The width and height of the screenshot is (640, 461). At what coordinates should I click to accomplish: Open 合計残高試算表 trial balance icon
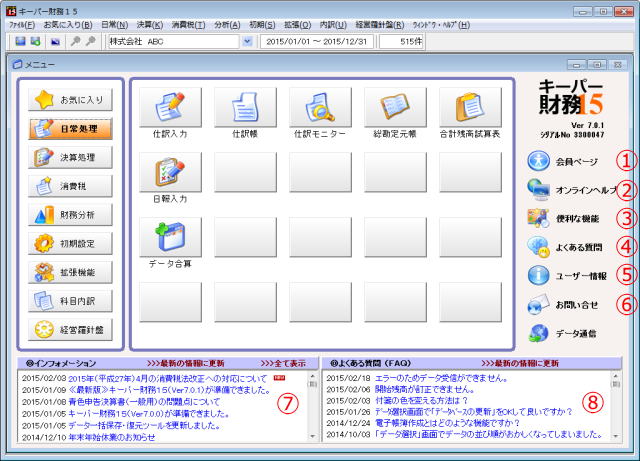(471, 107)
